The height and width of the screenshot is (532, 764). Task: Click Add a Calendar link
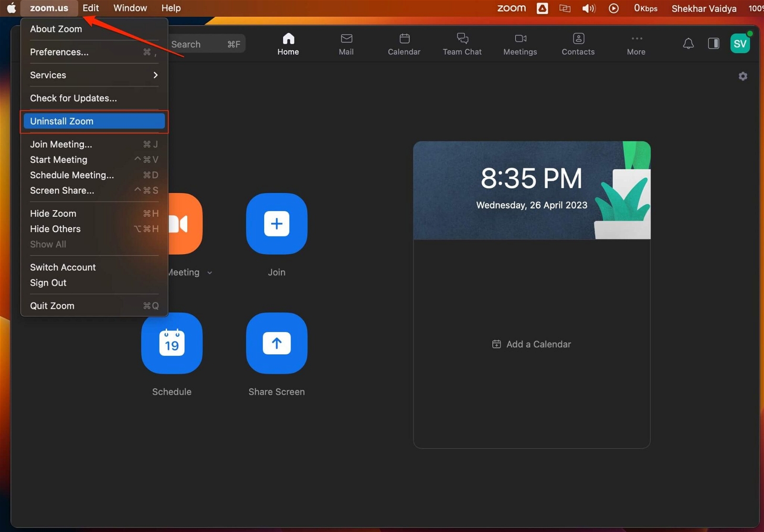(x=531, y=344)
